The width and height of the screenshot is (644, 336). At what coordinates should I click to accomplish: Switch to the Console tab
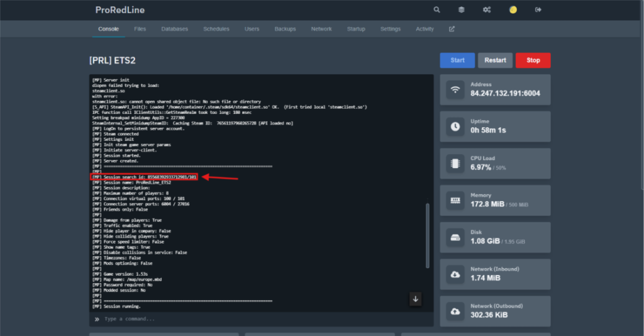click(x=108, y=29)
